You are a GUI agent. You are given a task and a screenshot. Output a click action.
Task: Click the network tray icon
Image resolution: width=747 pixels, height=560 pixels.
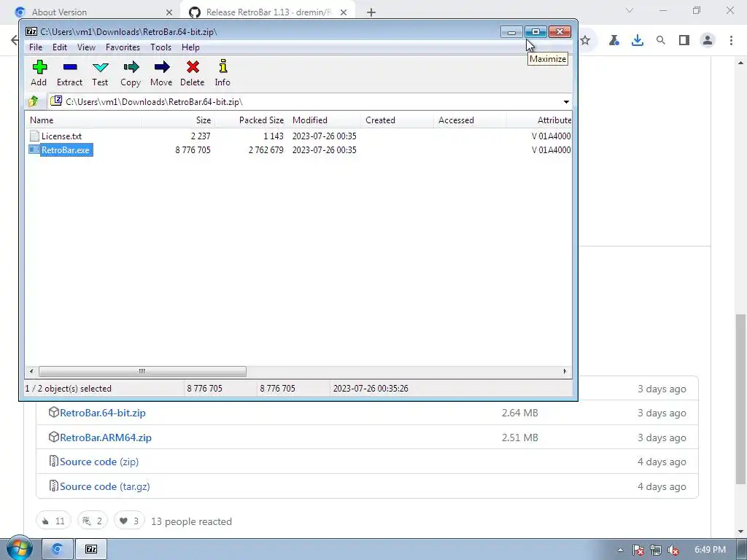click(x=656, y=550)
